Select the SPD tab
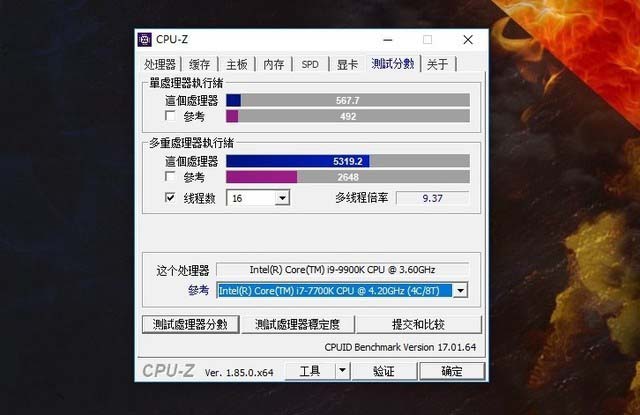The height and width of the screenshot is (415, 640). tap(310, 64)
